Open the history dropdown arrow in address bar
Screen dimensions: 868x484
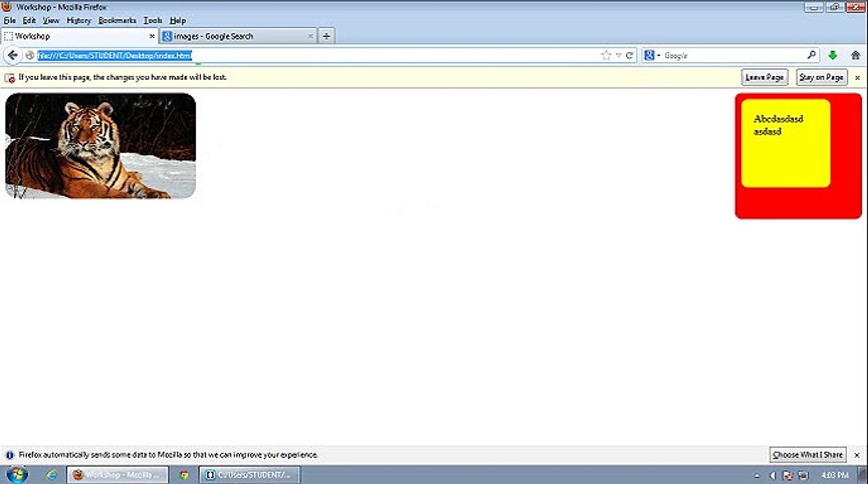(x=618, y=56)
